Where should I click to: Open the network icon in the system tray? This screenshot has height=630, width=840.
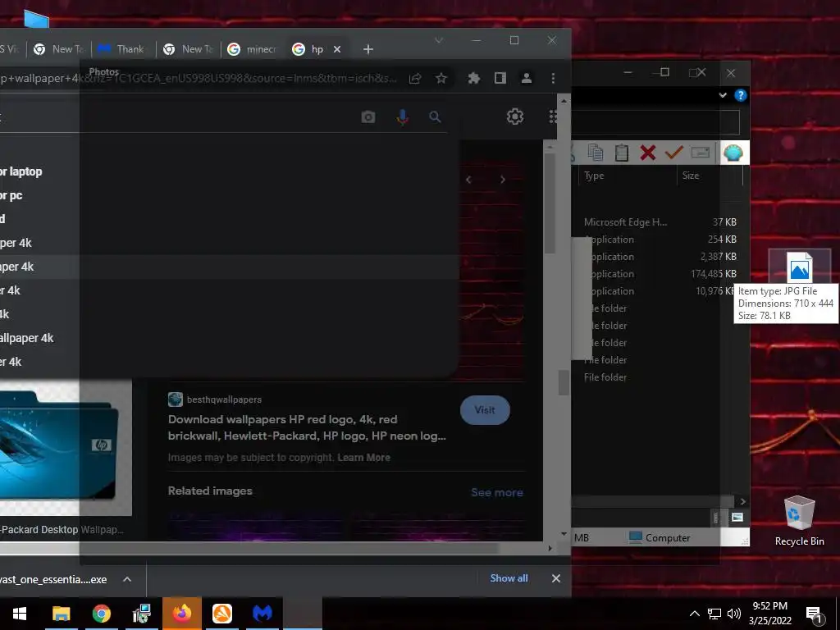click(714, 614)
